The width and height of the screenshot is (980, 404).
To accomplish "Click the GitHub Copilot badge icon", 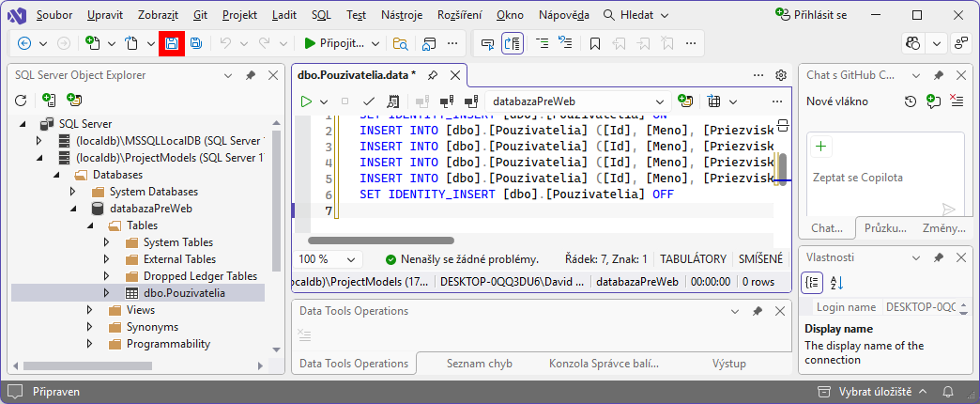I will 913,43.
